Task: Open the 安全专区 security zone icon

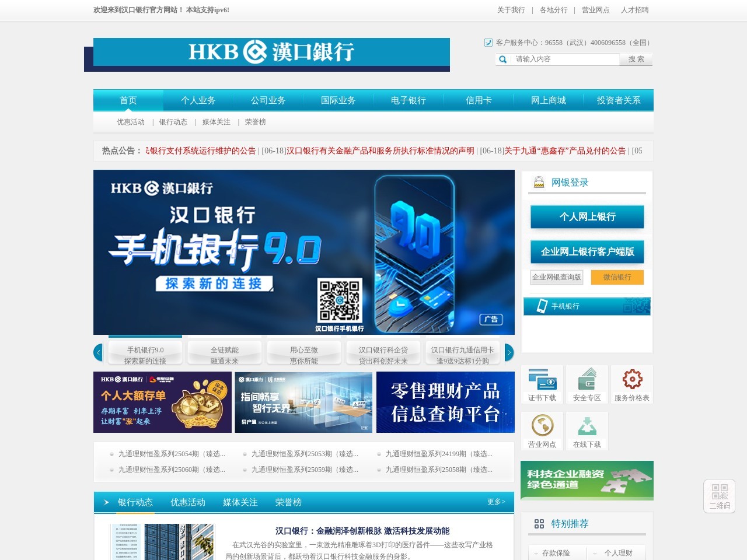Action: [587, 380]
